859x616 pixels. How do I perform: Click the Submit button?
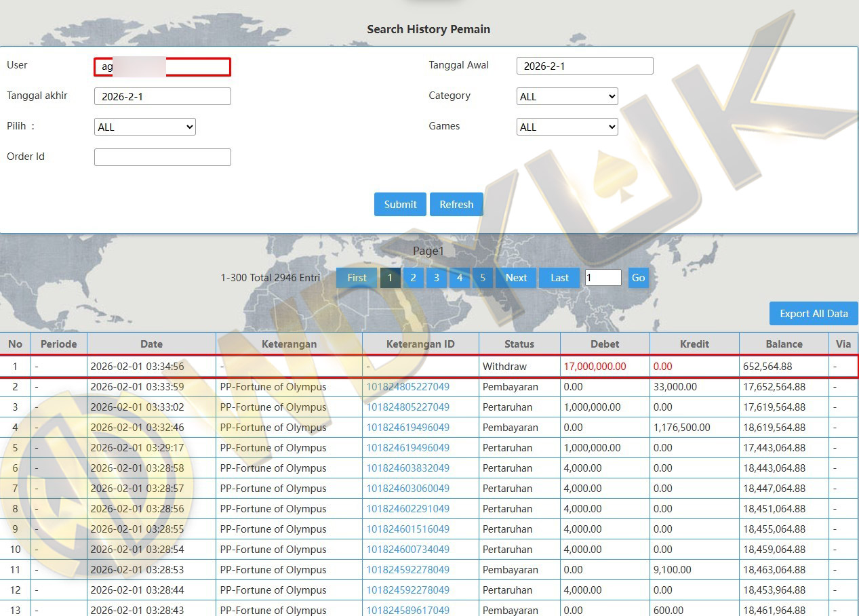[x=400, y=205]
